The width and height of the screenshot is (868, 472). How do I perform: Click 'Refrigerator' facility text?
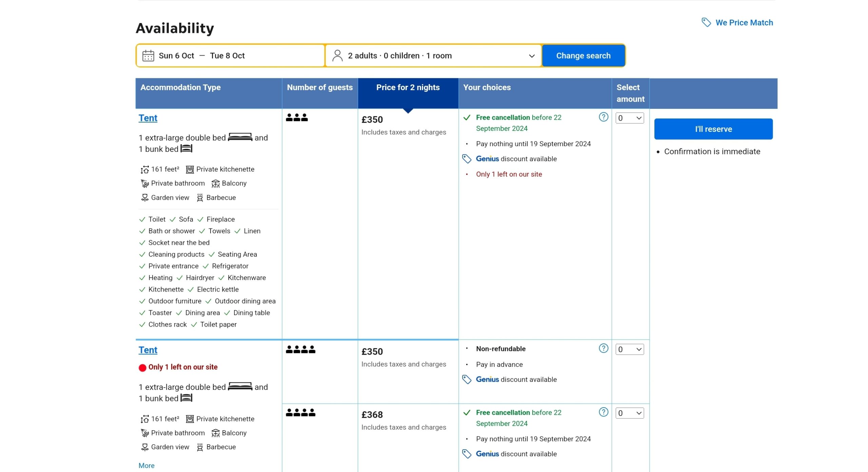230,266
